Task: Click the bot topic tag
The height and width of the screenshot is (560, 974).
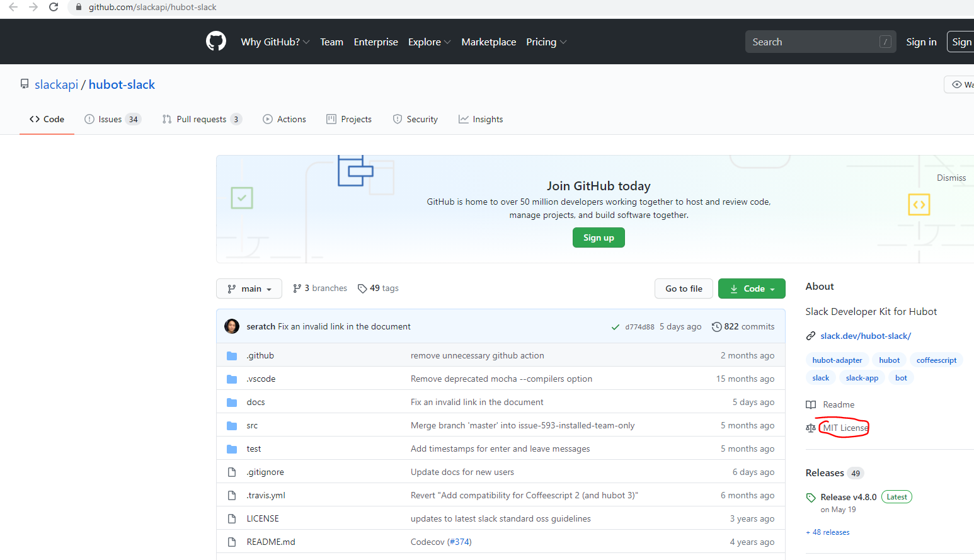Action: coord(901,378)
